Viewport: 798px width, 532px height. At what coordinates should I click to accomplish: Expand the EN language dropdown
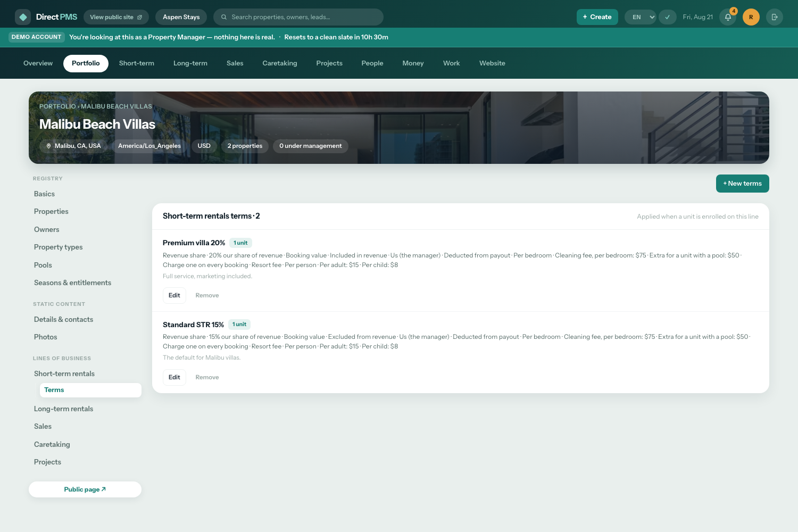(x=641, y=17)
